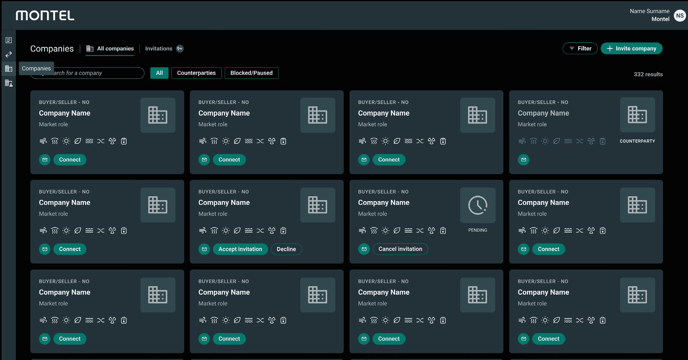Click the PENDING status label

point(477,230)
